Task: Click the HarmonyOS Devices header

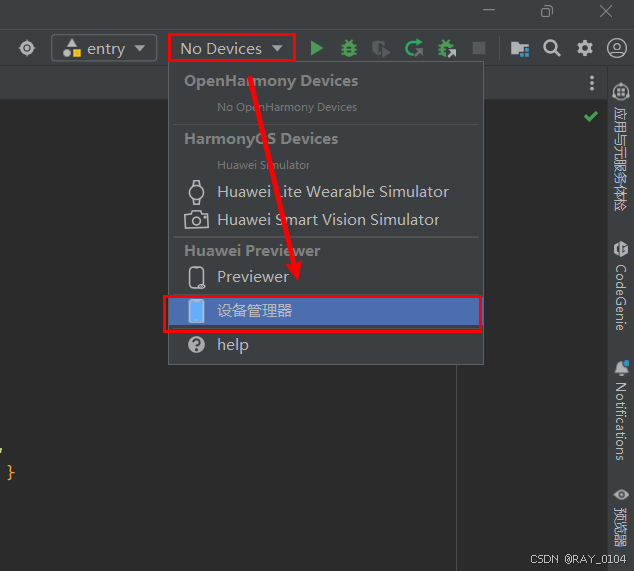Action: pyautogui.click(x=261, y=139)
